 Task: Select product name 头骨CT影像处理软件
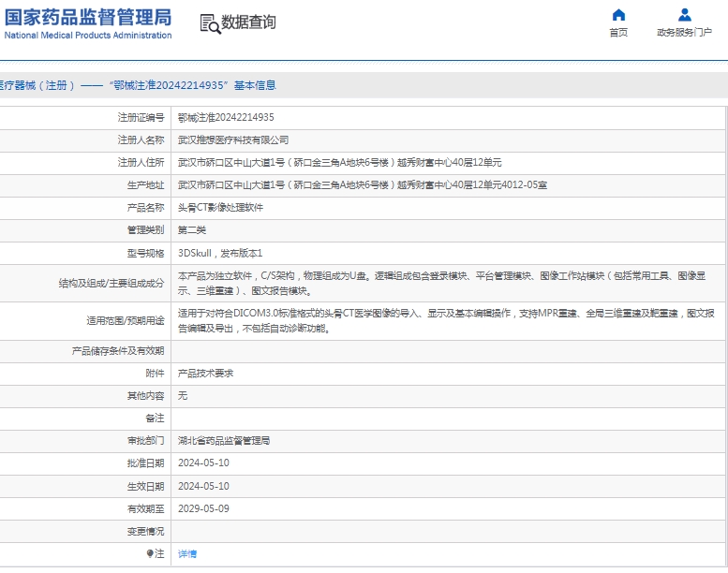[220, 208]
